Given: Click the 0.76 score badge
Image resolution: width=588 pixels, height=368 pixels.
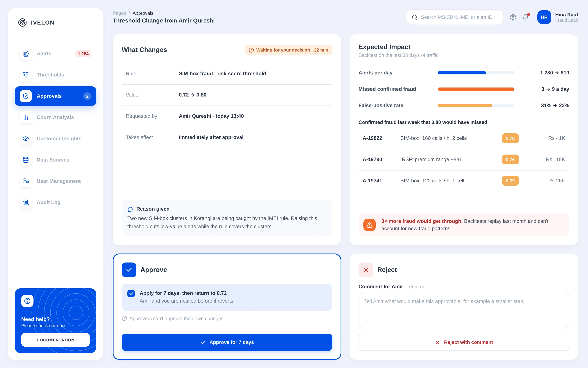Looking at the screenshot, I should click(x=510, y=159).
